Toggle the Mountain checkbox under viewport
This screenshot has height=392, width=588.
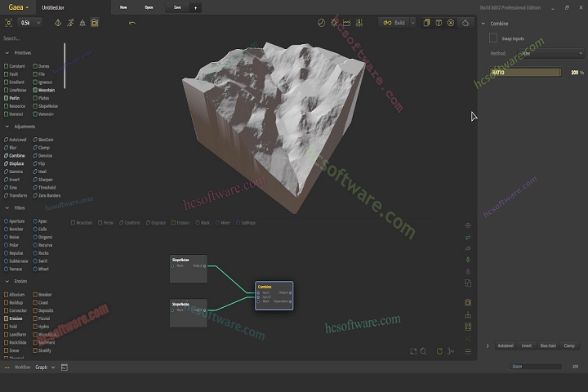[x=73, y=222]
